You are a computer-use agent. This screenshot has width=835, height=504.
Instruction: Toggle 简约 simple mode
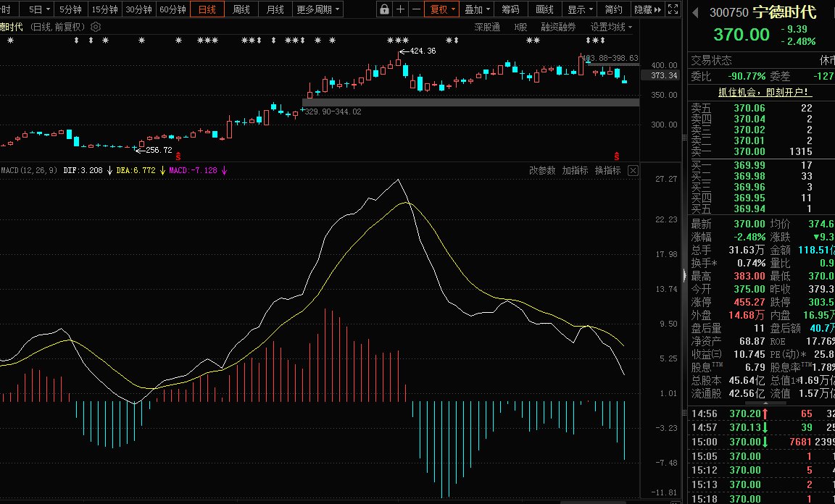[613, 9]
